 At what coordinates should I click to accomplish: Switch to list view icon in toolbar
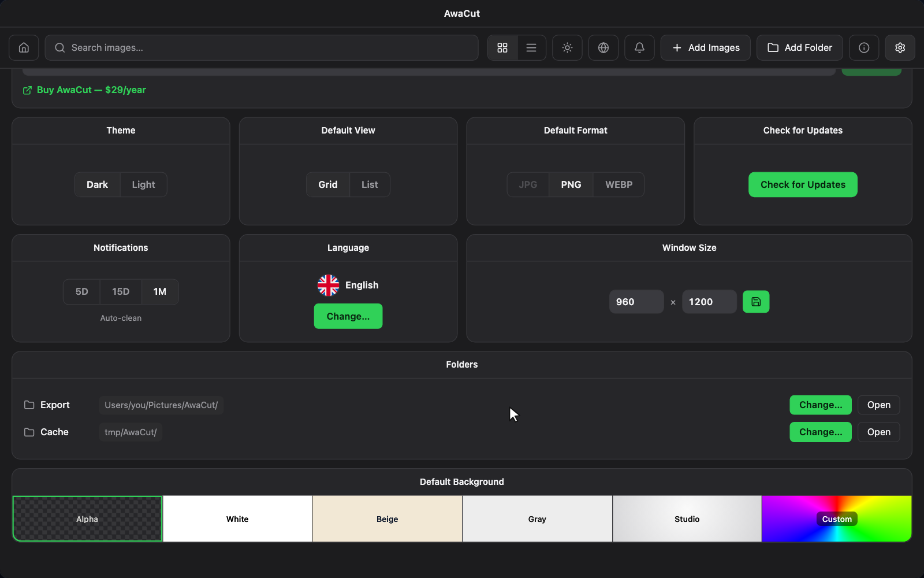531,48
